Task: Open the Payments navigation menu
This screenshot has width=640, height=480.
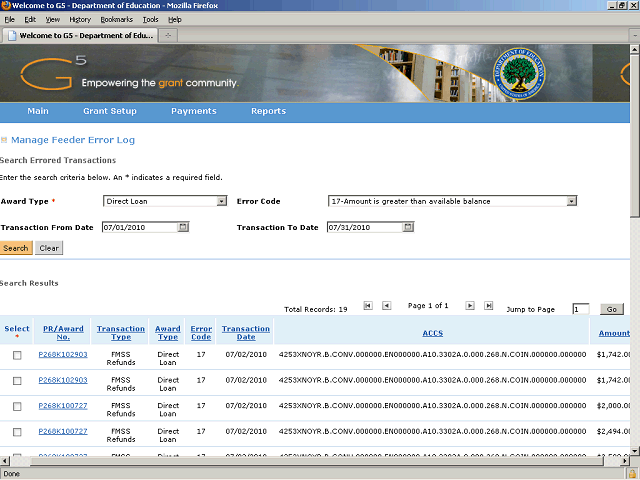Action: click(x=193, y=111)
